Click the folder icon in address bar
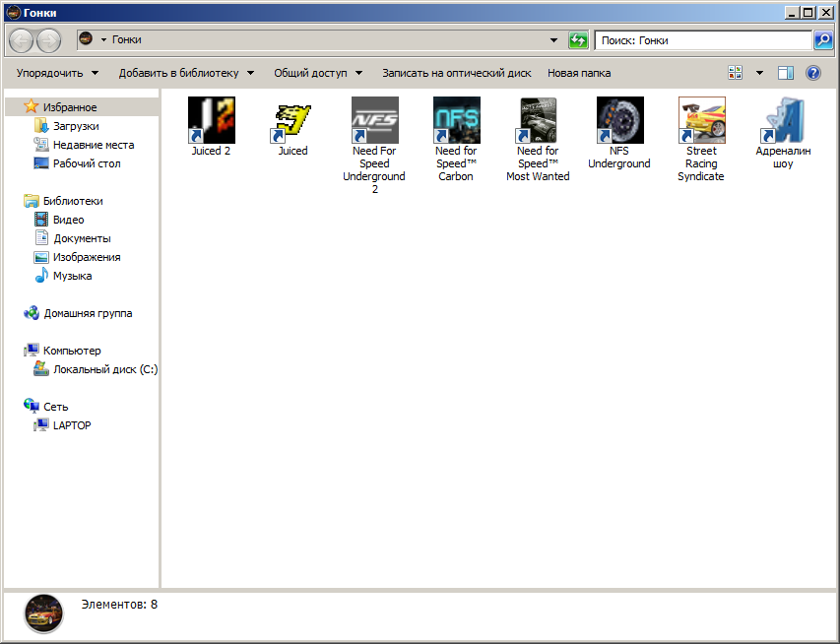840x644 pixels. (x=86, y=38)
